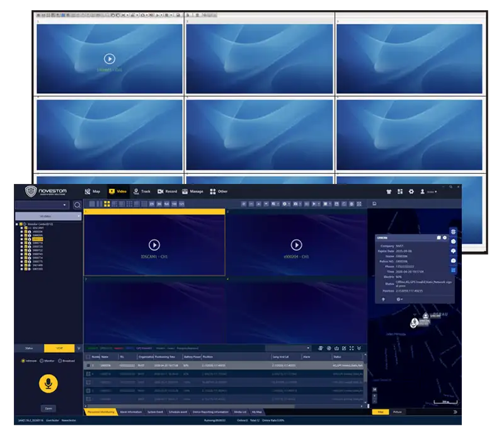The height and width of the screenshot is (441, 504).
Task: Toggle the Monitor Center root checkbox
Action: tap(21, 224)
